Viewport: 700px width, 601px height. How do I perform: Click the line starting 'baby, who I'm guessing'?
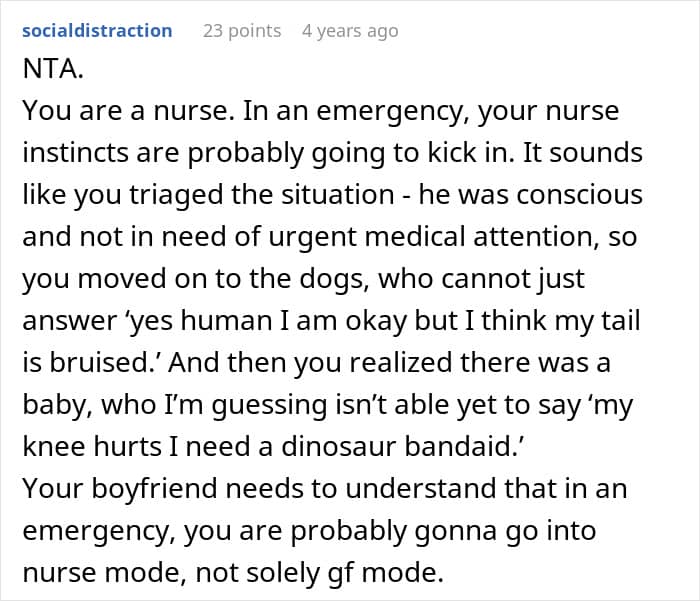[325, 403]
